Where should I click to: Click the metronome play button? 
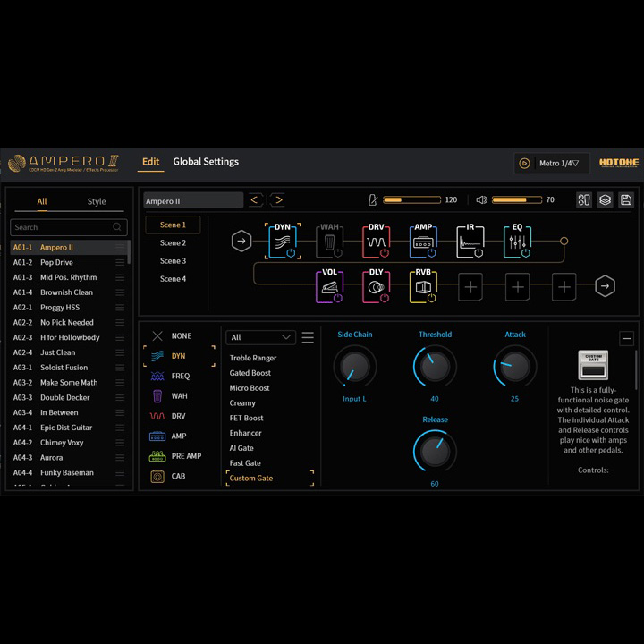click(x=525, y=164)
